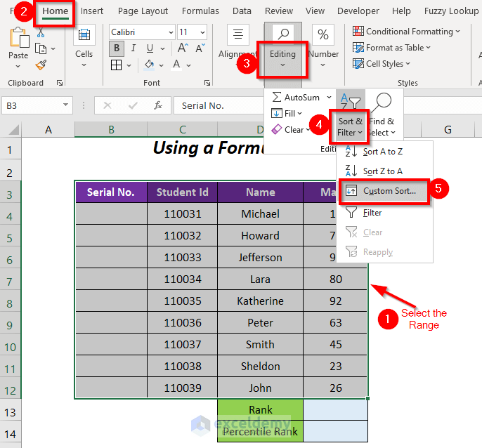This screenshot has width=482, height=448.
Task: Click the Paste clipboard icon
Action: (19, 37)
